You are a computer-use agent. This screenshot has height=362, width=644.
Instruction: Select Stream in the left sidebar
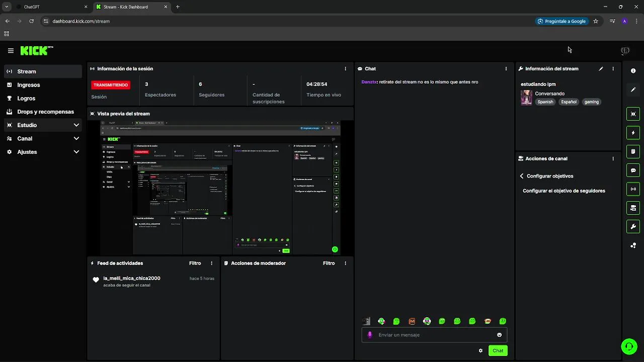(x=43, y=71)
